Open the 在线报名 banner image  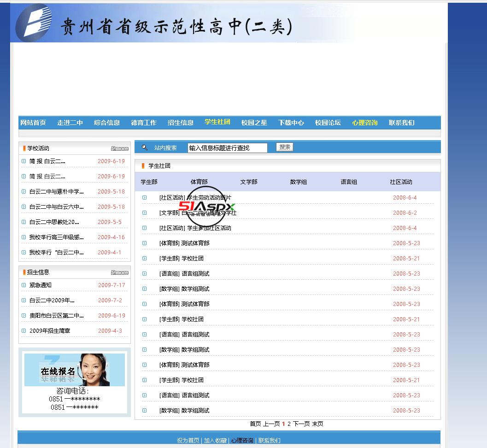[74, 370]
